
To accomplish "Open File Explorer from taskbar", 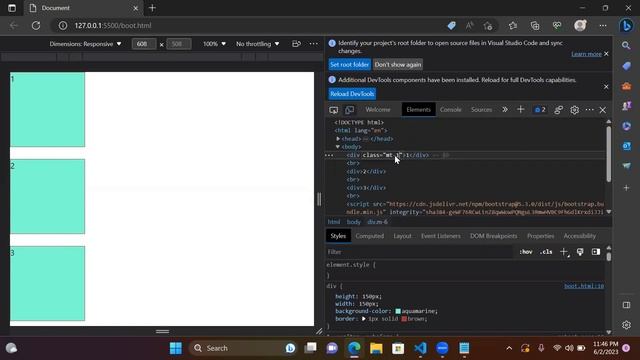I will pos(376,348).
